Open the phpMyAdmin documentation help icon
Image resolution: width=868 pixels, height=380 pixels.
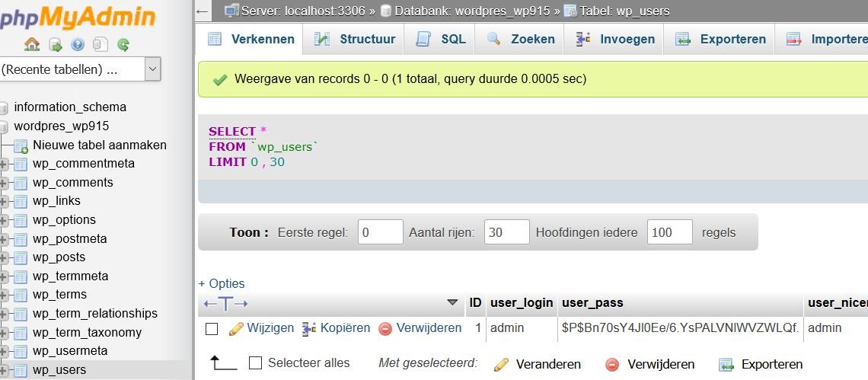coord(78,44)
